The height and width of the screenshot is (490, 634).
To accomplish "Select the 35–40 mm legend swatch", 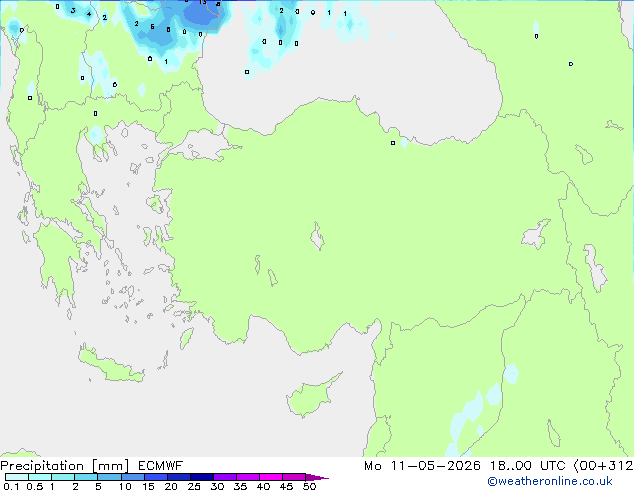I will (x=247, y=477).
